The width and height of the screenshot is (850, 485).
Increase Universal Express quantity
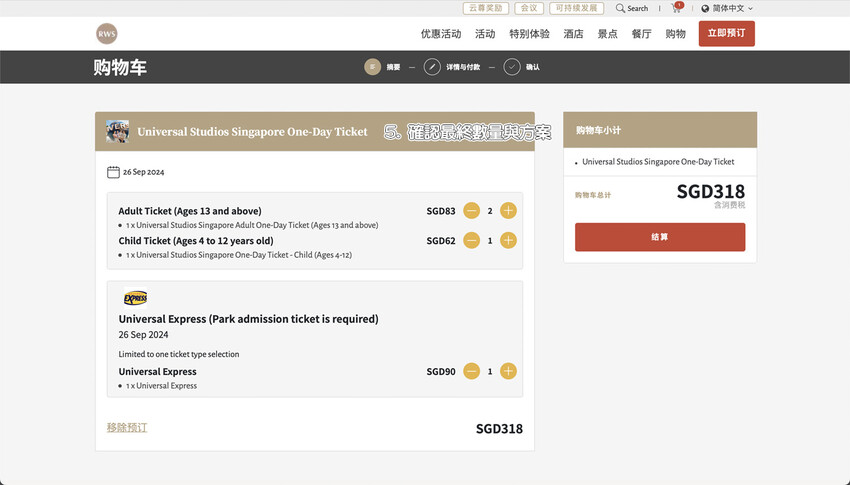[x=508, y=371]
